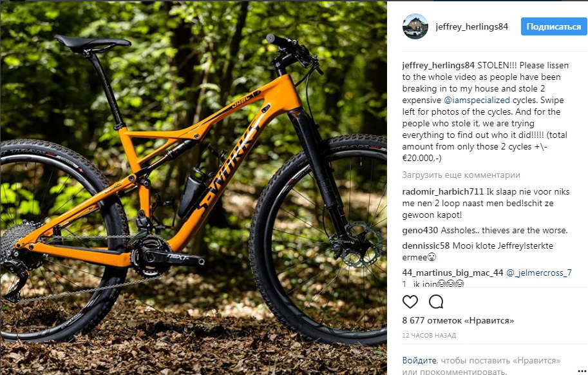The image size is (588, 375).
Task: Open the radomir_harbich711 commenter profile
Action: click(x=443, y=191)
